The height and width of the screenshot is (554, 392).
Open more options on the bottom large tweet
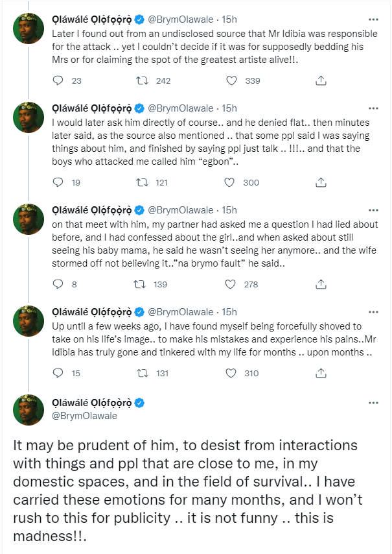[373, 403]
